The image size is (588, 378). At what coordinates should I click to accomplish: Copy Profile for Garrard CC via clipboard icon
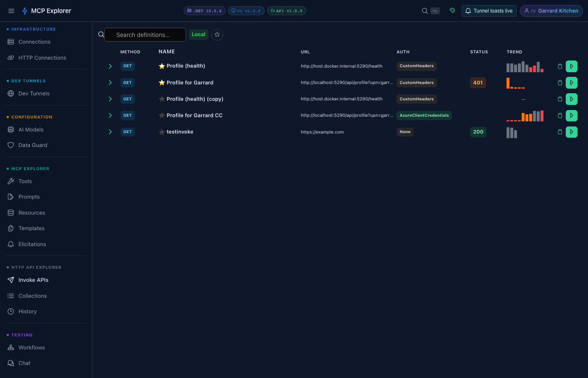click(560, 115)
